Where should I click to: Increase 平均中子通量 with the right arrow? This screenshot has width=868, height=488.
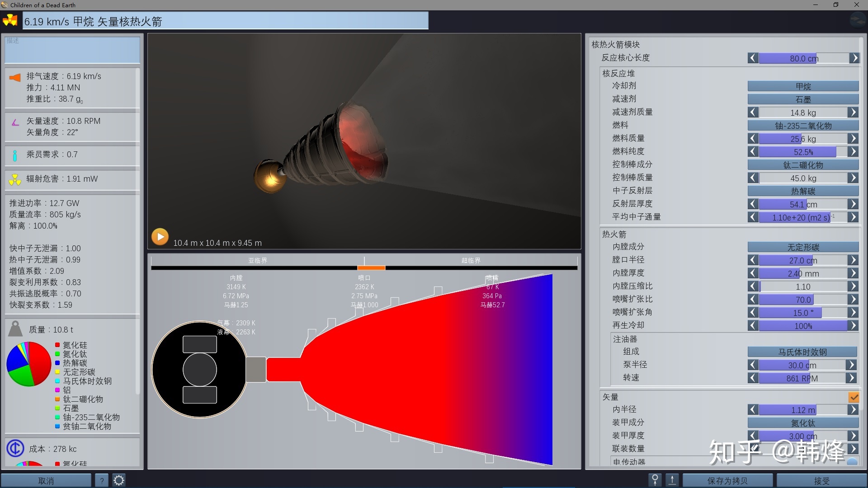point(853,217)
